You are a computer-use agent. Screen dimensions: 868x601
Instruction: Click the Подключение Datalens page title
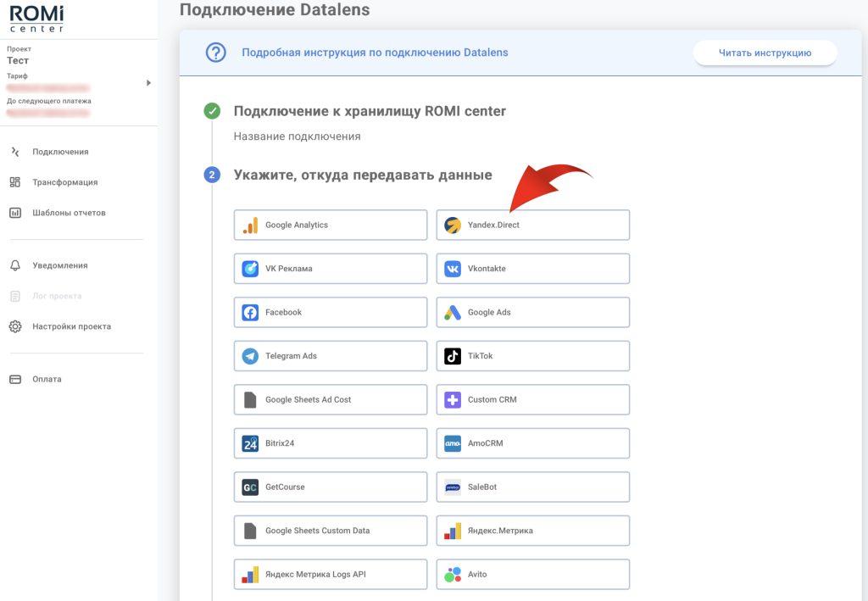point(275,10)
